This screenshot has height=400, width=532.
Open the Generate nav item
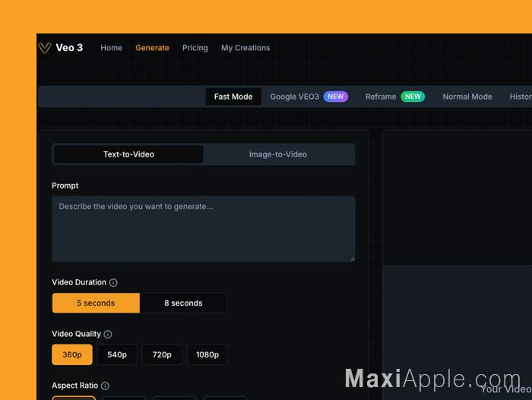[152, 48]
